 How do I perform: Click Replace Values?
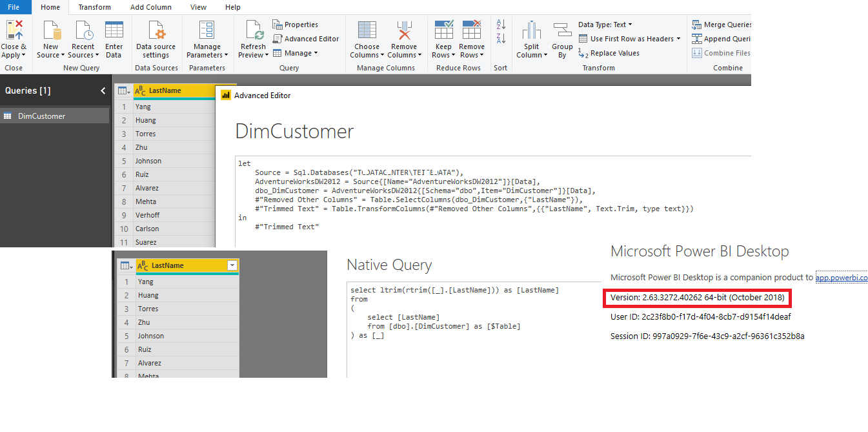tap(609, 53)
